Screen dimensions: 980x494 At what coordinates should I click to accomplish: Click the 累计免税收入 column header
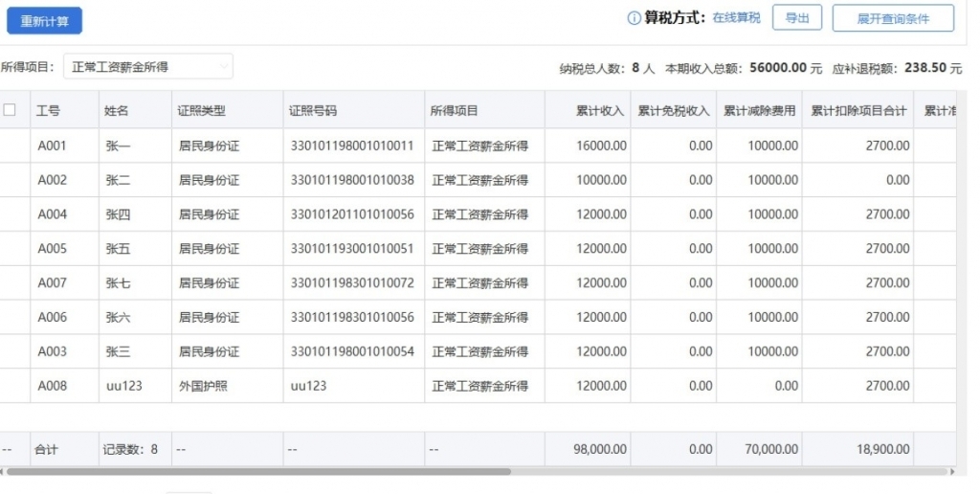pos(674,111)
